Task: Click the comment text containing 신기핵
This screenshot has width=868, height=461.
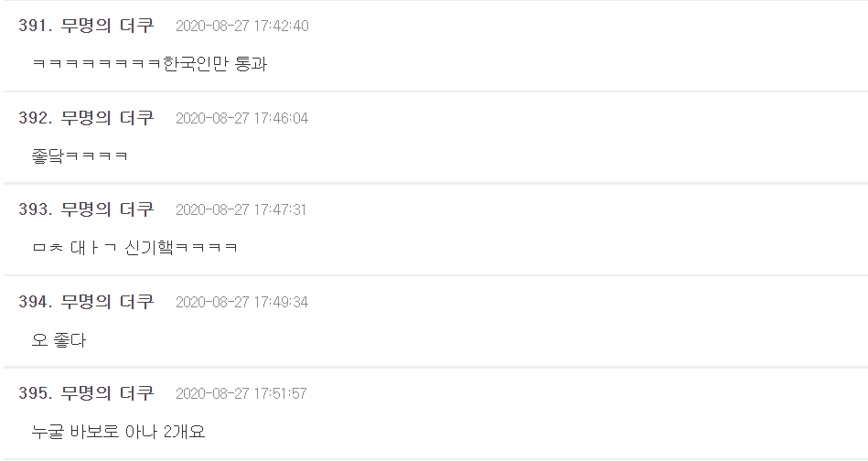Action: tap(134, 248)
